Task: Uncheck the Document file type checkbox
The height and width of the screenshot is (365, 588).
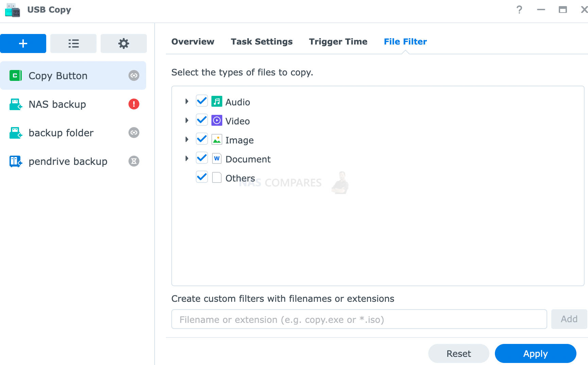Action: (202, 158)
